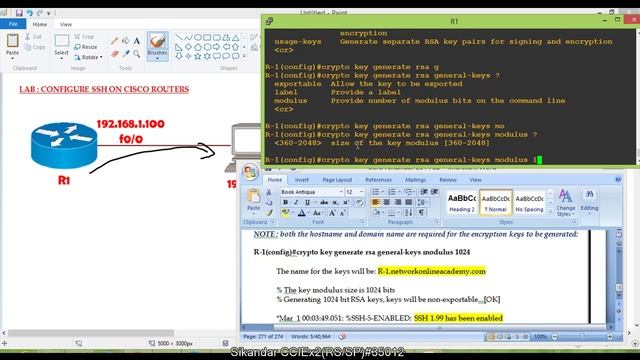
Task: Toggle Superscript in Word
Action: tap(346, 202)
